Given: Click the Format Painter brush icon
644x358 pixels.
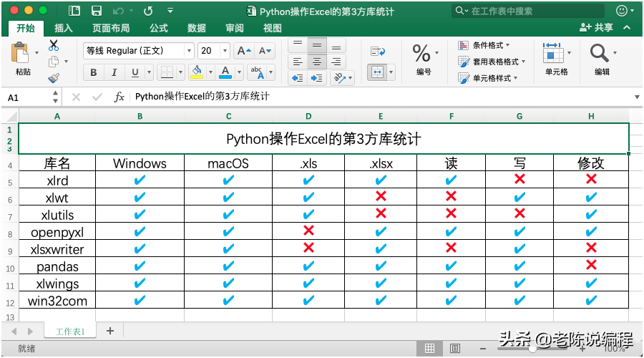Looking at the screenshot, I should tap(54, 77).
